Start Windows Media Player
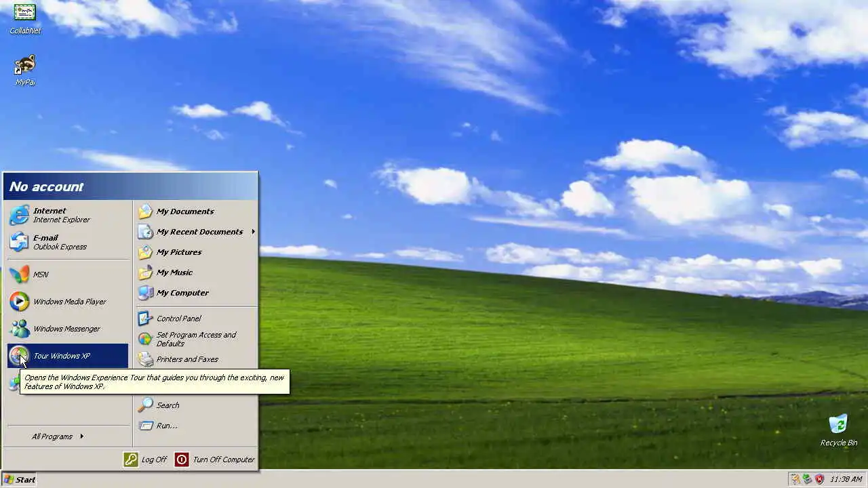868x488 pixels. point(68,302)
